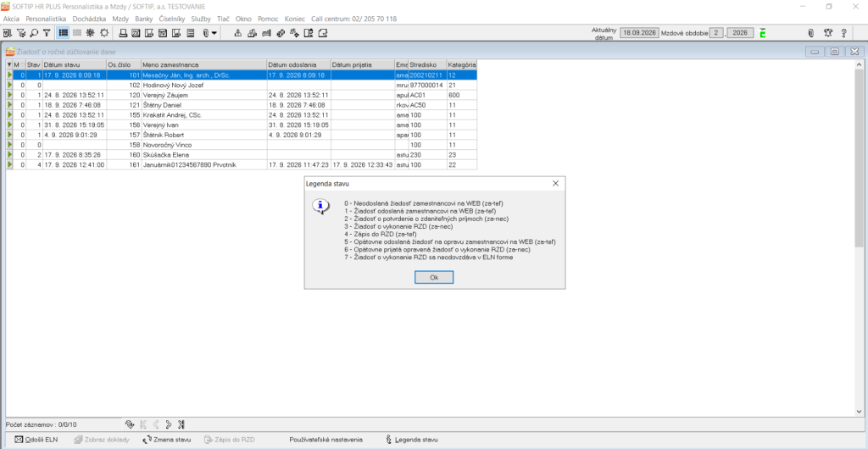Click the single person icon
This screenshot has width=868, height=449.
point(237,33)
